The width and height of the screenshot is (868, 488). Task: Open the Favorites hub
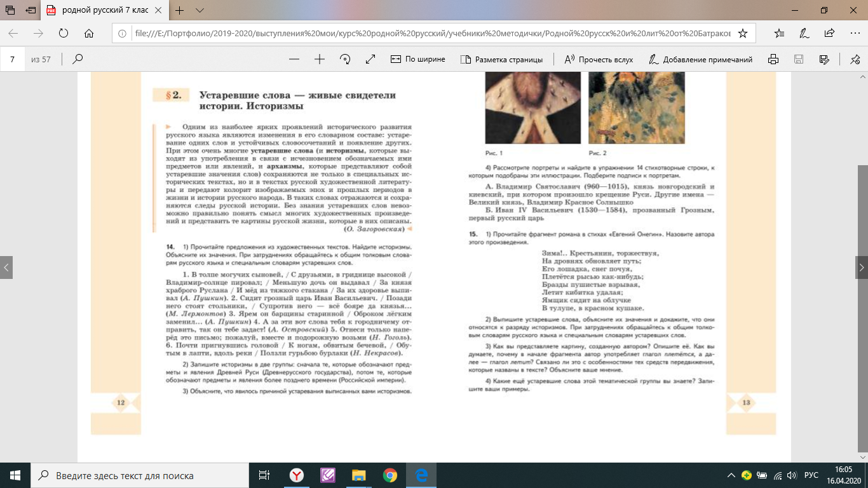780,33
